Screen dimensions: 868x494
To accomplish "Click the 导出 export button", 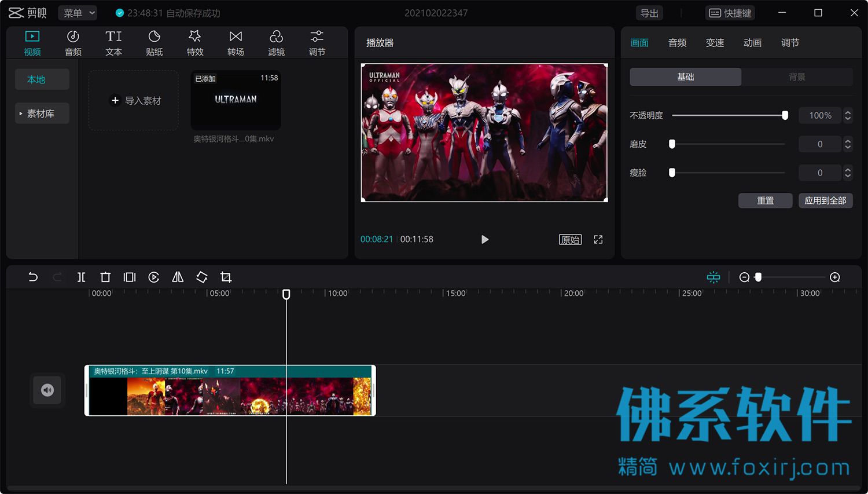I will [x=649, y=13].
